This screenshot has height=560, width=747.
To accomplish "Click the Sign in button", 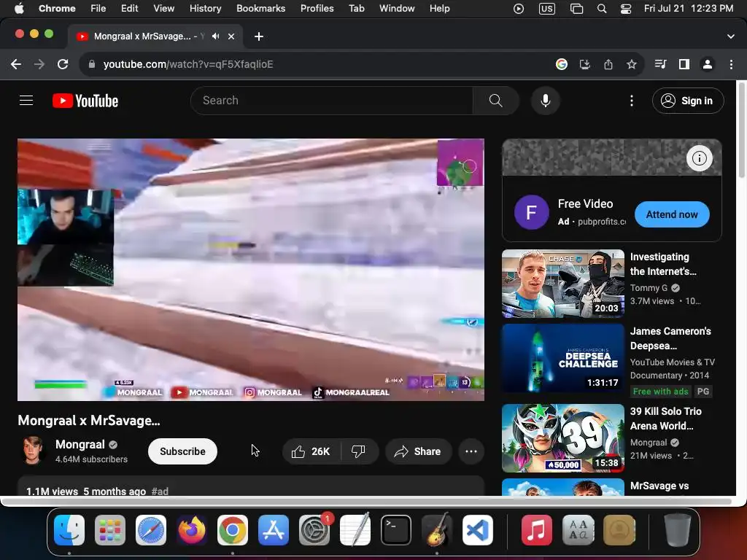I will [688, 101].
